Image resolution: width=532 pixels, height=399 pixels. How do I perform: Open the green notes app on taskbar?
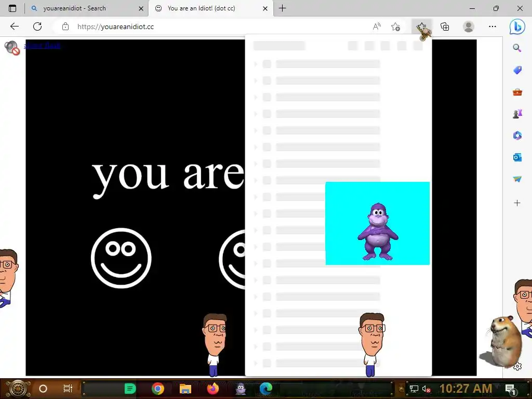tap(130, 389)
